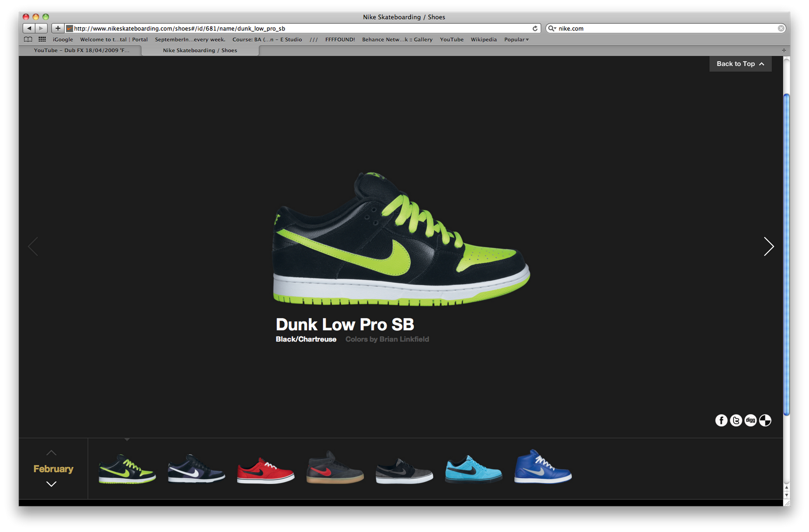Show the next shoe with the right arrow
809x532 pixels.
[x=769, y=247]
